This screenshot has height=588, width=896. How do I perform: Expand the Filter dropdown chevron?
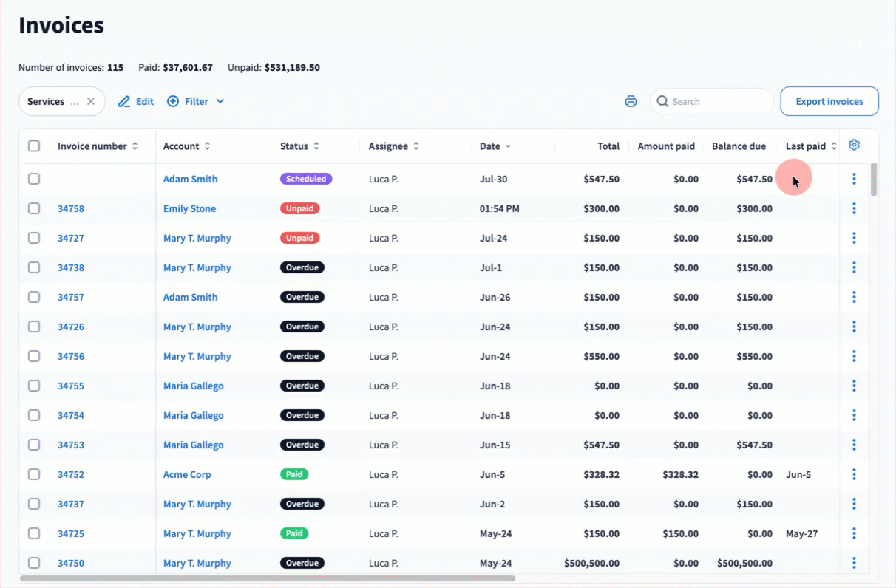tap(220, 101)
